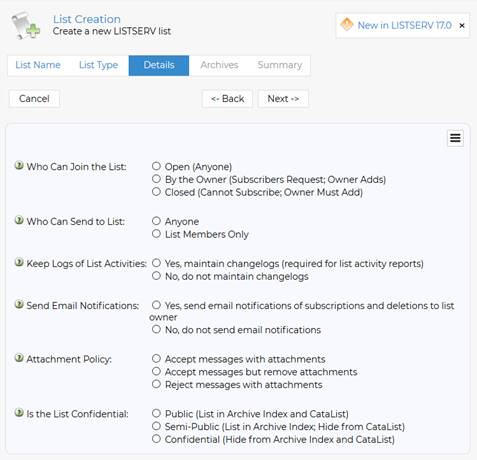Choose Yes, maintain changelogs option
477x460 pixels.
(x=156, y=263)
